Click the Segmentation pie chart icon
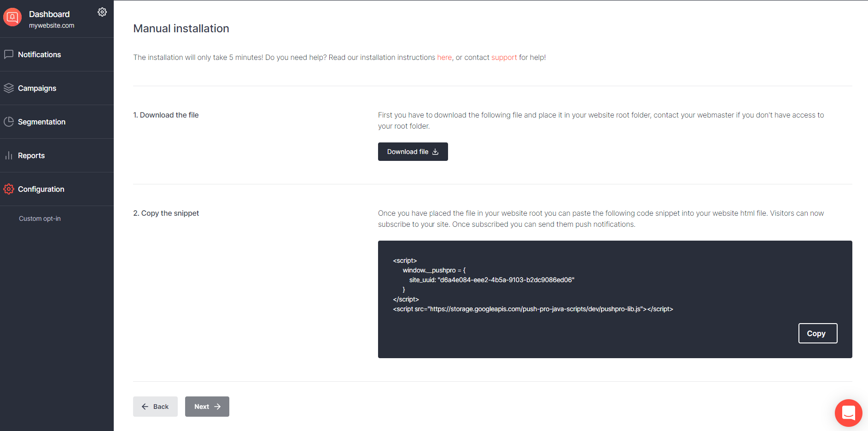The image size is (868, 431). (9, 122)
